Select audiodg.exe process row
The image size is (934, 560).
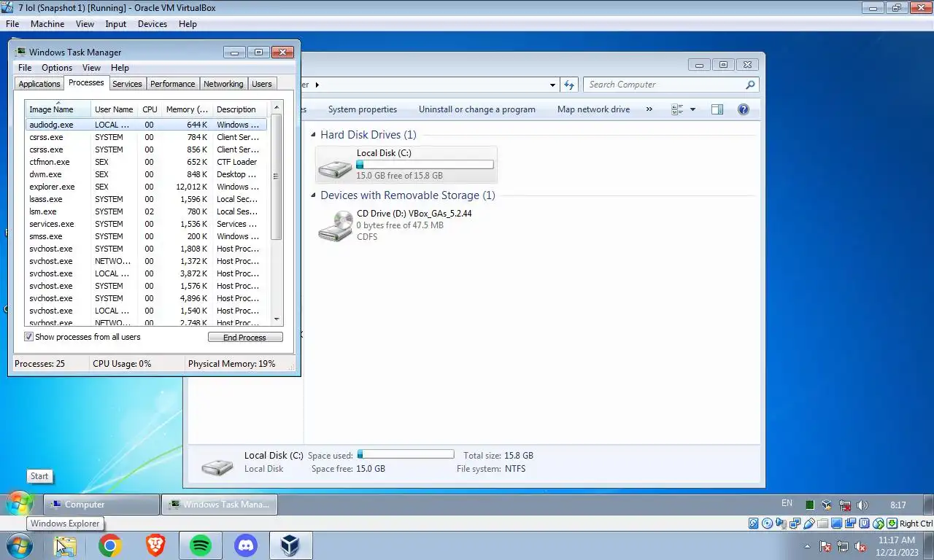[146, 125]
